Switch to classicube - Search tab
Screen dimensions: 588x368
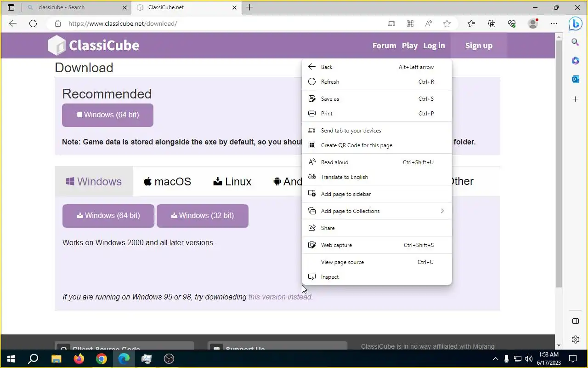(x=76, y=7)
